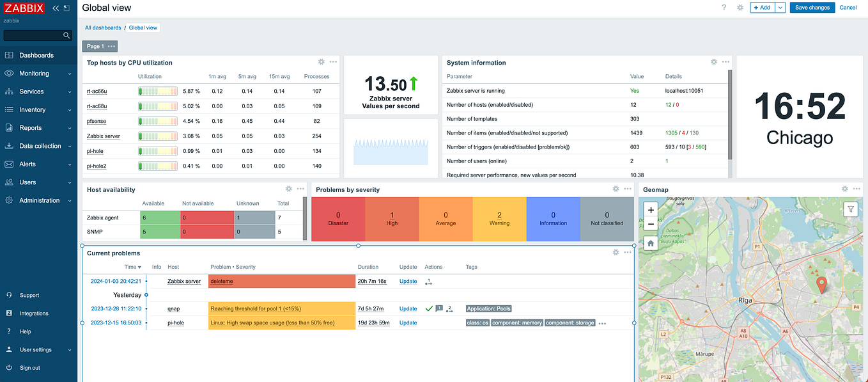Open dropdown arrow next to Add button
The width and height of the screenshot is (868, 382).
780,8
